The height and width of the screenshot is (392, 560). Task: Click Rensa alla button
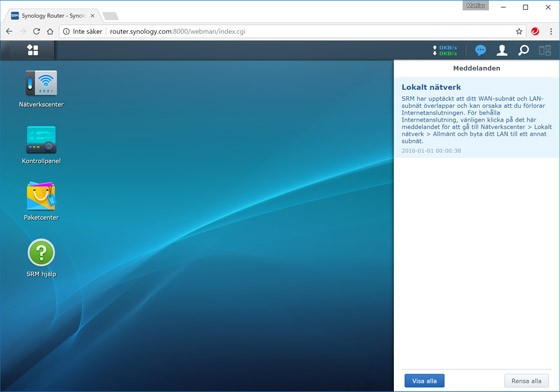[526, 381]
